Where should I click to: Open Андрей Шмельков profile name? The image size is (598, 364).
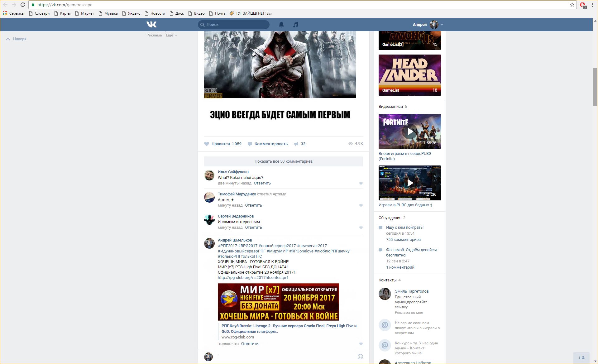pyautogui.click(x=235, y=240)
